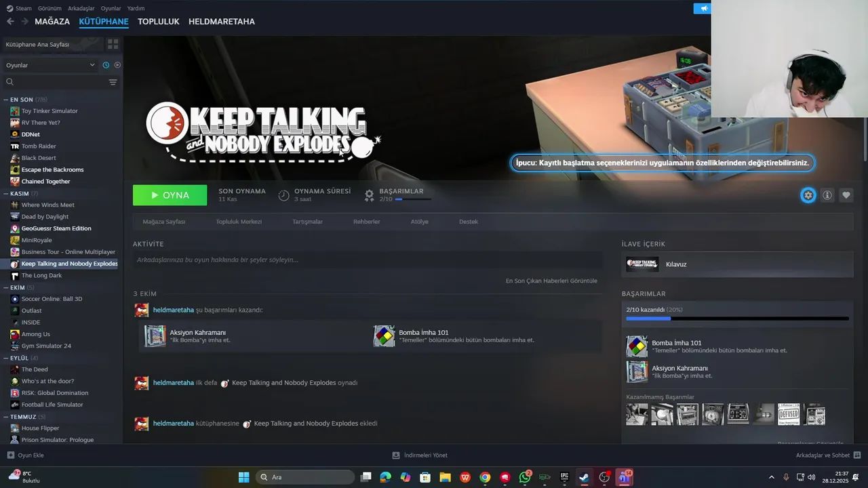Select the KÜTÜPHANE tab
The image size is (868, 488).
coord(104,22)
